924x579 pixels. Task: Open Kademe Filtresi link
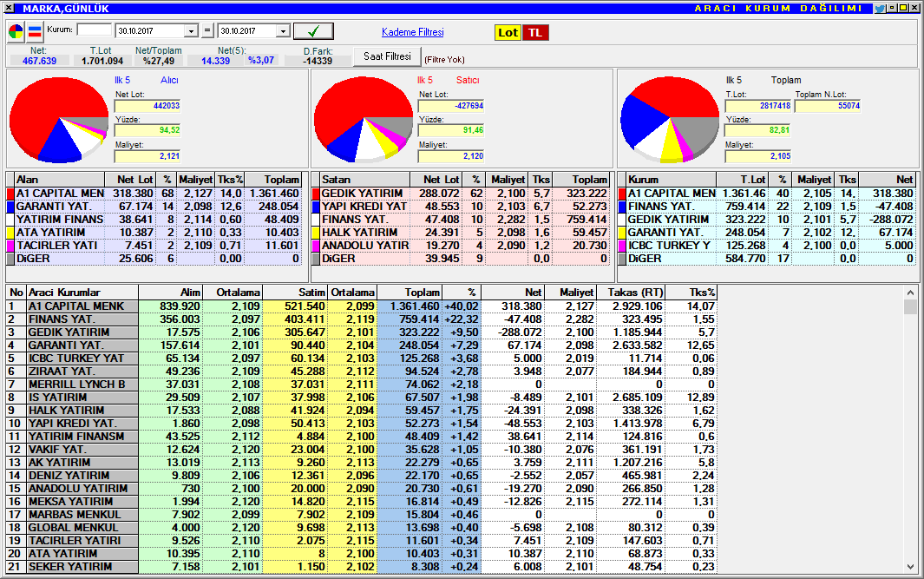click(412, 32)
